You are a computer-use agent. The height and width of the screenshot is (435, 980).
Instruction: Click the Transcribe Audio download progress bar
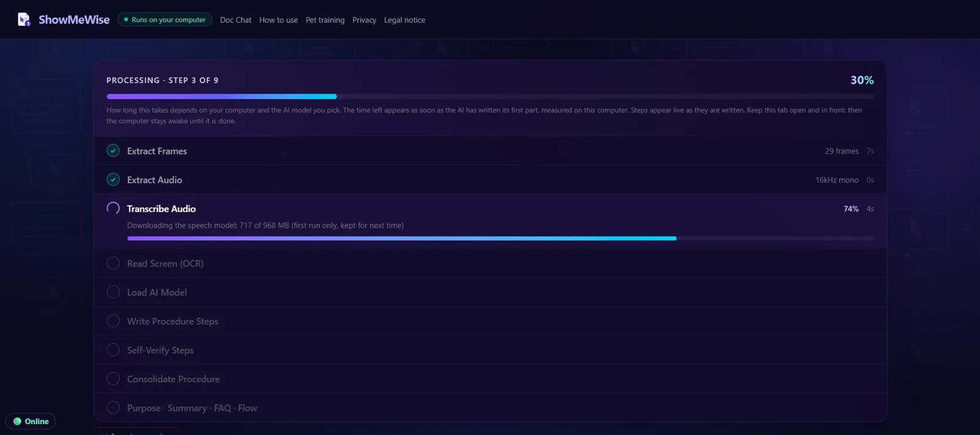click(x=500, y=238)
